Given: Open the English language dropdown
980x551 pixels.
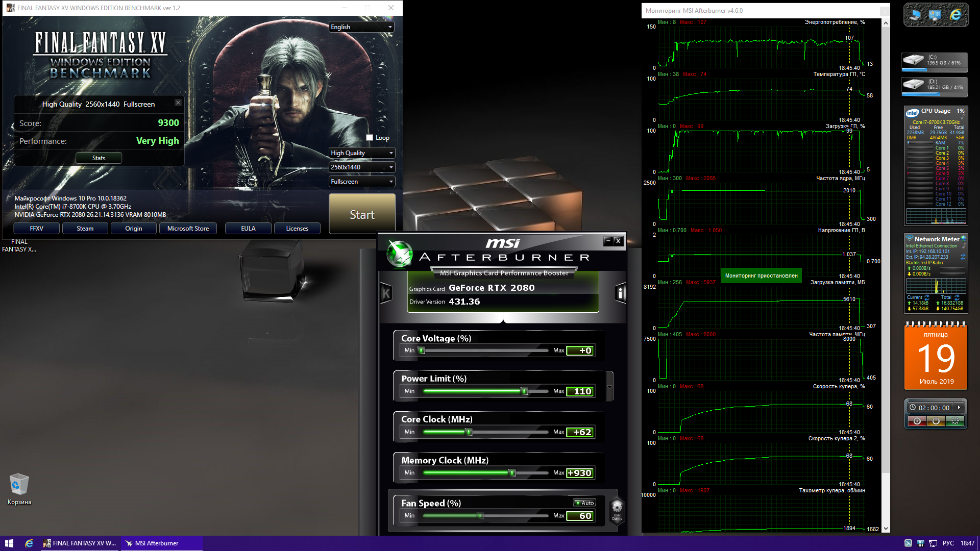Looking at the screenshot, I should point(361,27).
